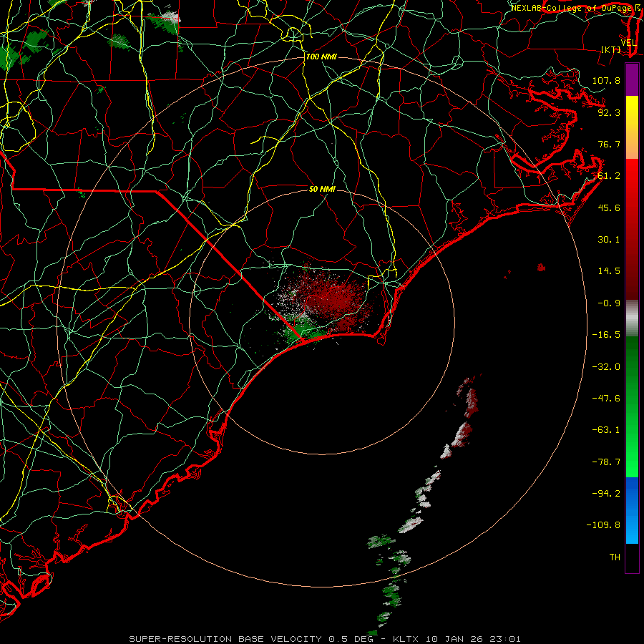Click the -47.6 value on velocity scale
Viewport: 644px width, 644px height.
606,399
